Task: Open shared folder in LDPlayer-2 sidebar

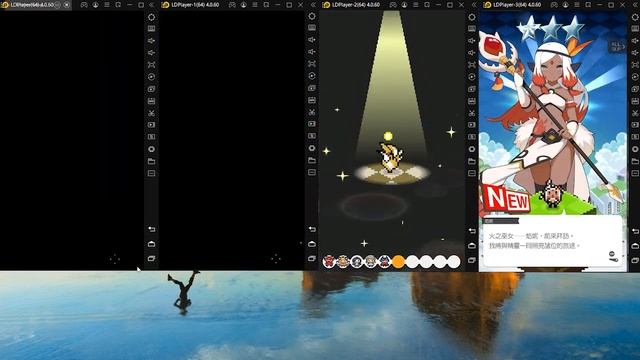Action: coord(472,161)
